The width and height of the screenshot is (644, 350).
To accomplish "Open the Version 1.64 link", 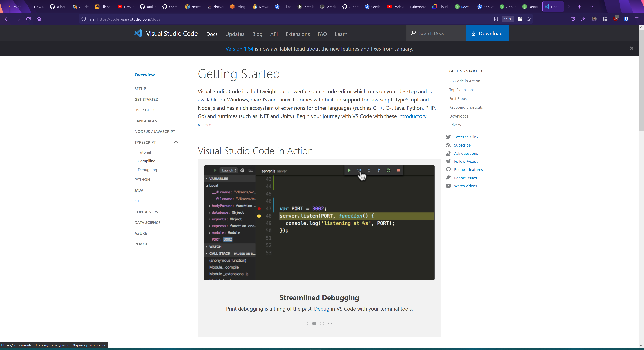I will pyautogui.click(x=239, y=49).
